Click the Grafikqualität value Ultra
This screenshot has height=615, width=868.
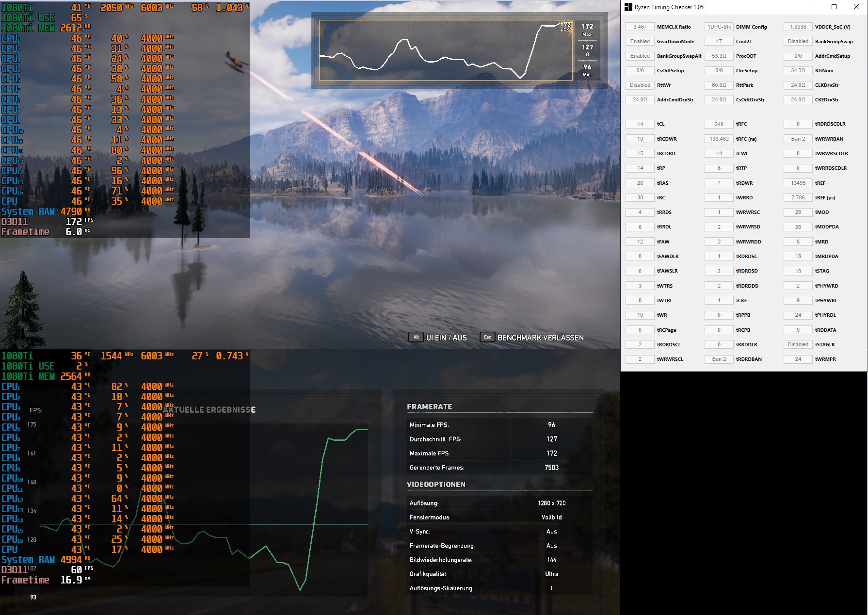pos(552,574)
